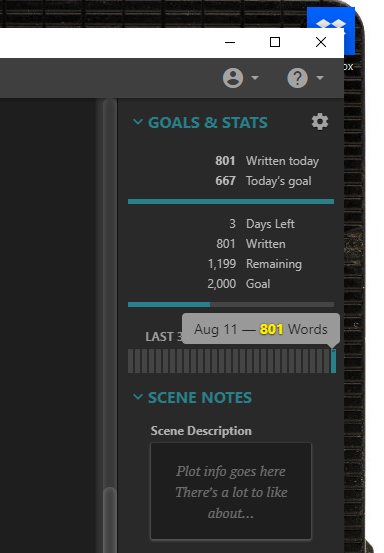Viewport: 384px width, 553px height.
Task: Open the account menu dropdown arrow
Action: click(255, 78)
